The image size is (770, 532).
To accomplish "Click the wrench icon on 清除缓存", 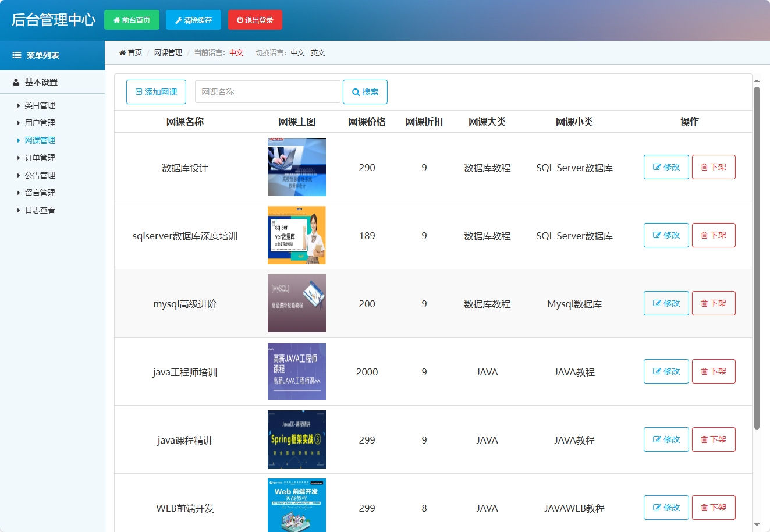I will (180, 19).
